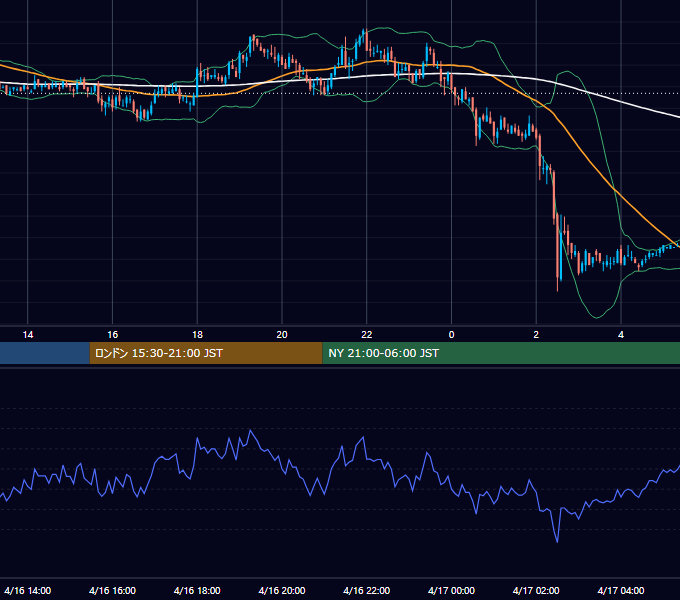Click the 20 hour axis label
The width and height of the screenshot is (680, 600).
tap(282, 335)
